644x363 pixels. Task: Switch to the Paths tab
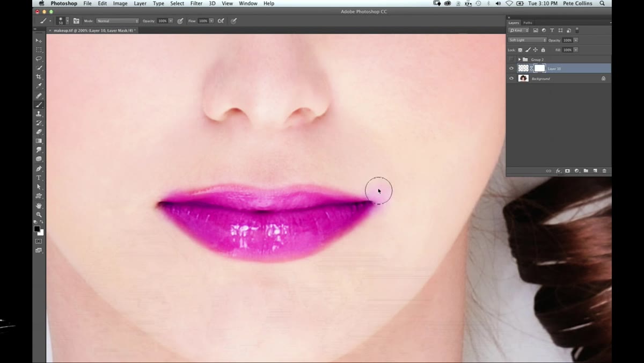(x=528, y=23)
